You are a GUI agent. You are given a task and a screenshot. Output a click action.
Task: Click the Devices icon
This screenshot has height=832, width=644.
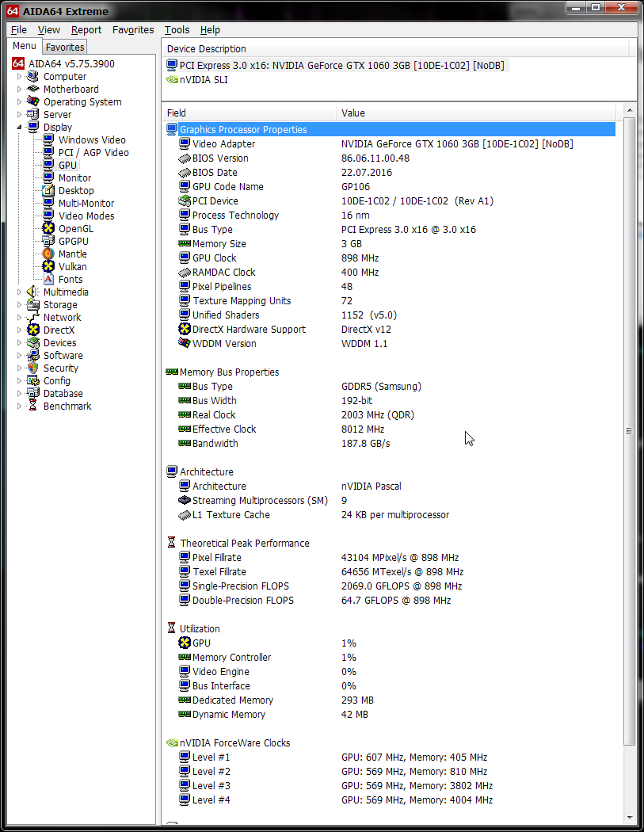33,343
